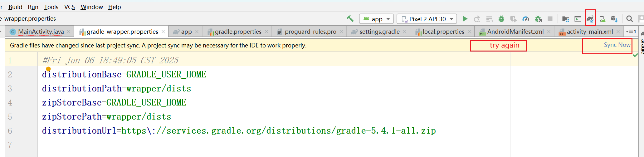Image resolution: width=644 pixels, height=157 pixels.
Task: Run the app with green play button
Action: pos(465,19)
